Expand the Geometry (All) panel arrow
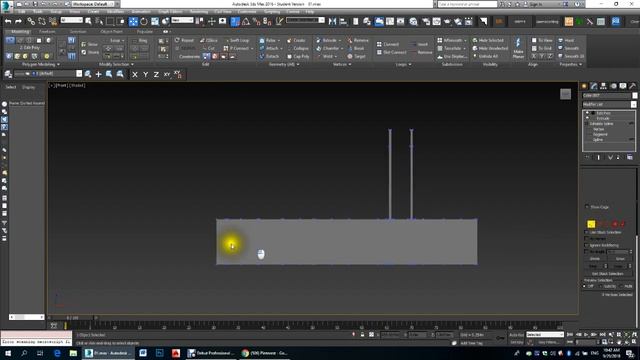 coord(298,64)
